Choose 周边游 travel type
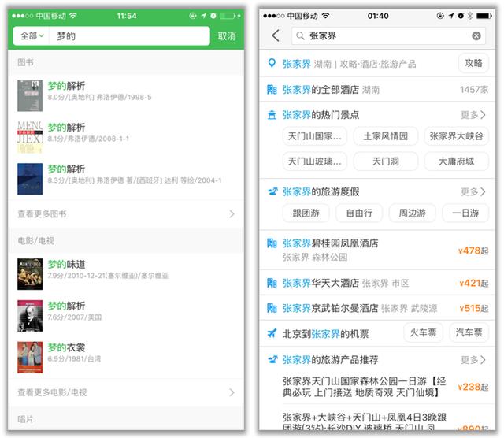Viewport: 504px width, 438px height. tap(413, 213)
